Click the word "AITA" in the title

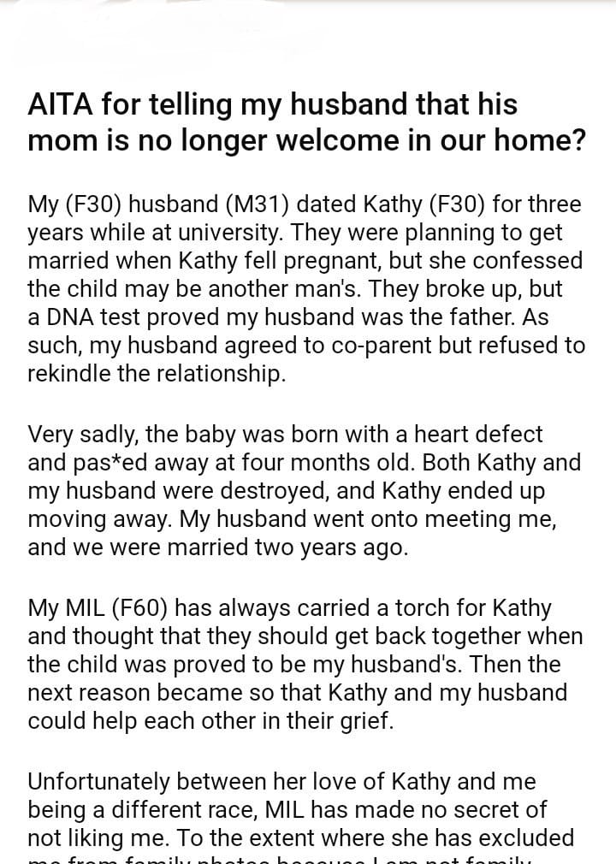pyautogui.click(x=60, y=105)
